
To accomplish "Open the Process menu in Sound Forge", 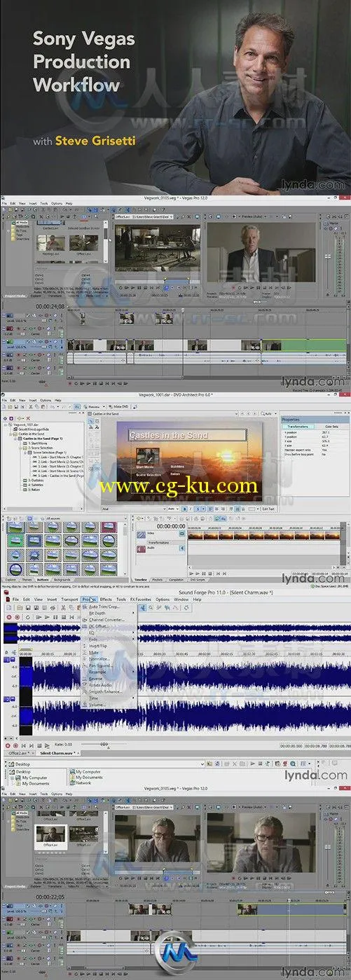I will point(88,600).
